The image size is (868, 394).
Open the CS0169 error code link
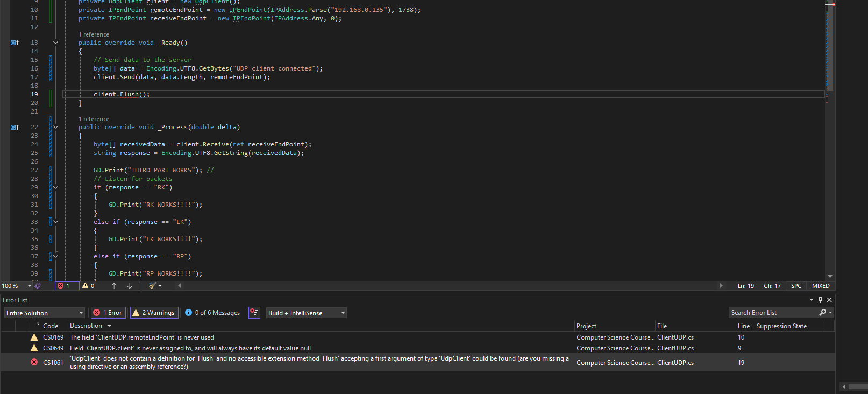tap(53, 337)
